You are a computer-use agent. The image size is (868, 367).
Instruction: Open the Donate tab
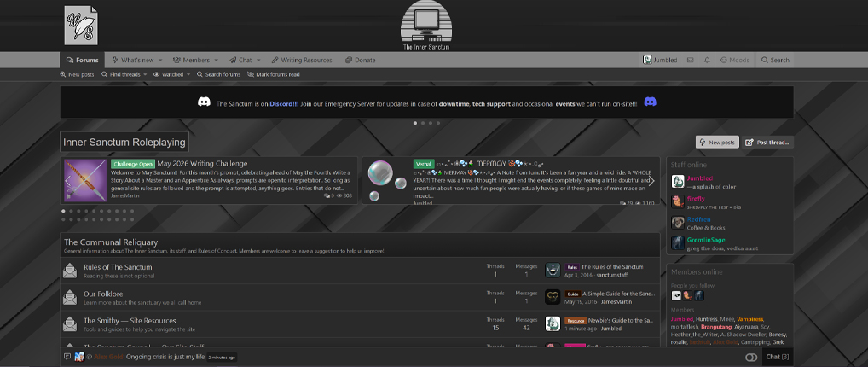click(361, 60)
